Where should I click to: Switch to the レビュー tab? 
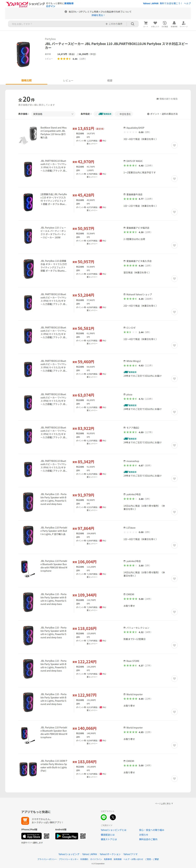pyautogui.click(x=68, y=81)
